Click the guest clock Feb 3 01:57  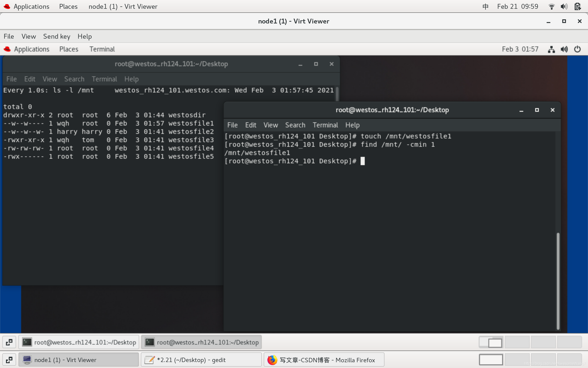(520, 49)
